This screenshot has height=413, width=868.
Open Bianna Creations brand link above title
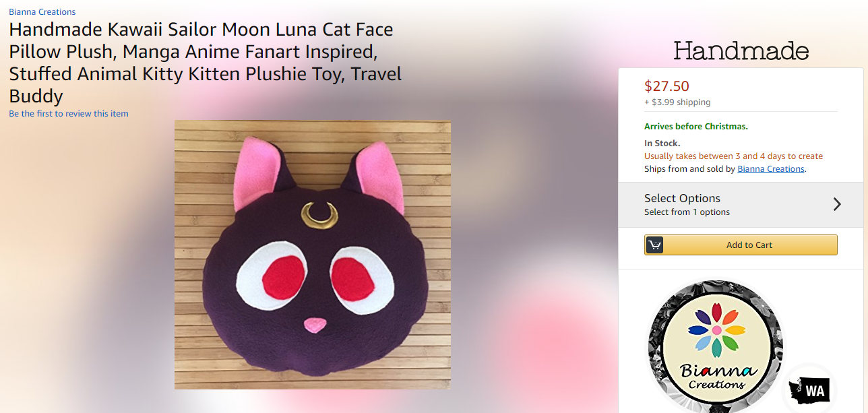(x=42, y=12)
